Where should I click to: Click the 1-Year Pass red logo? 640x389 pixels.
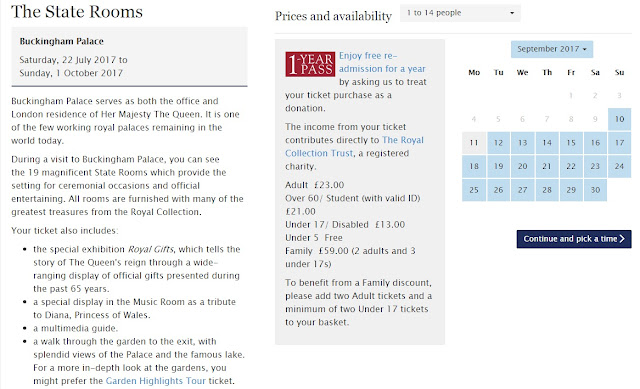pos(310,64)
